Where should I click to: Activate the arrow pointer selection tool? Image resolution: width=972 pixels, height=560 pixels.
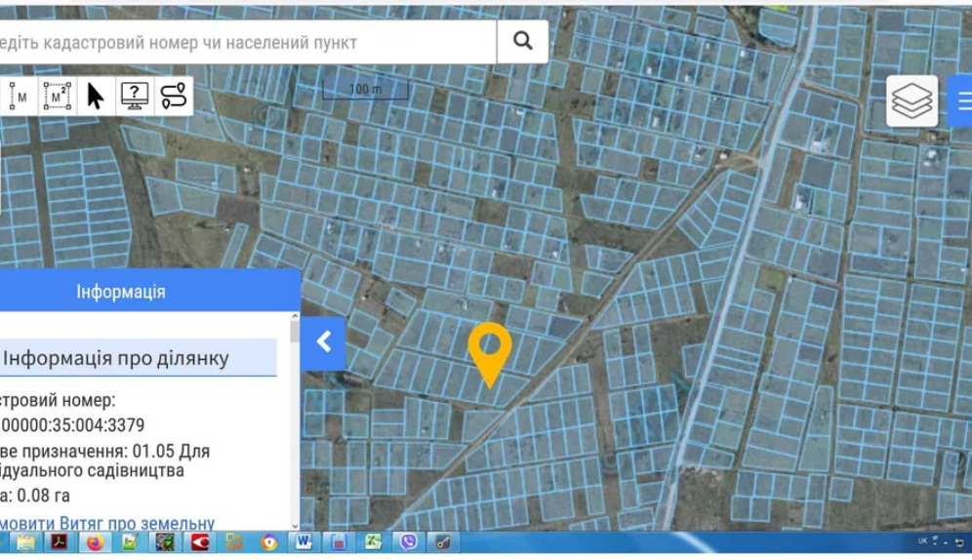point(96,96)
